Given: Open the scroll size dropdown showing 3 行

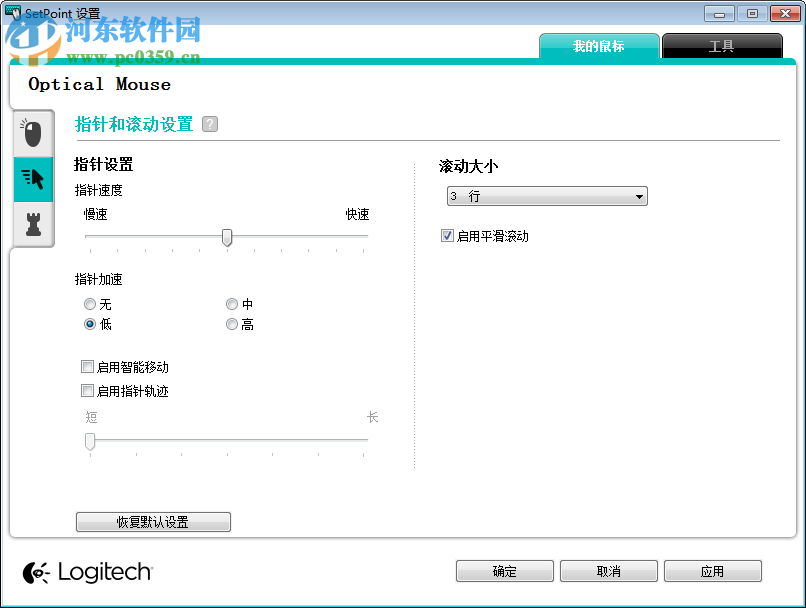Looking at the screenshot, I should pos(546,196).
